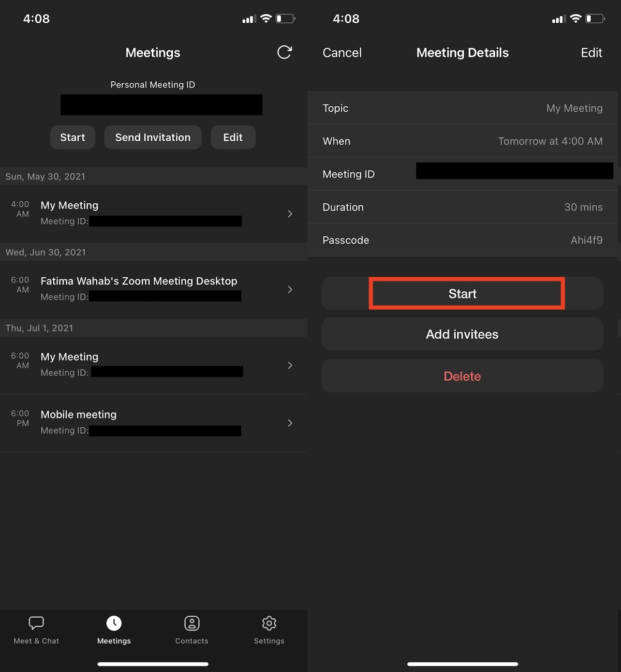Start the meeting from Meeting Details

click(x=462, y=293)
